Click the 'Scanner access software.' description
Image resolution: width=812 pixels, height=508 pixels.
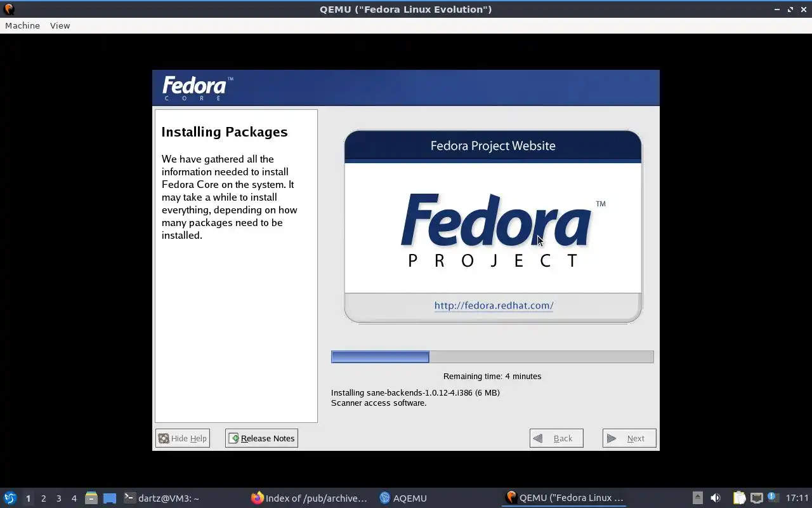(x=379, y=403)
